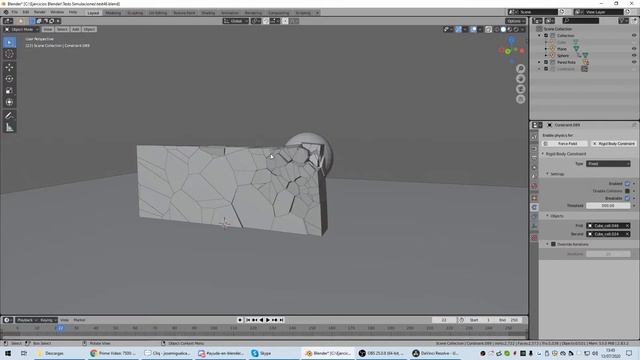The height and width of the screenshot is (360, 640).
Task: Switch perspective/orthographic grid icon in viewport
Action: click(x=520, y=99)
